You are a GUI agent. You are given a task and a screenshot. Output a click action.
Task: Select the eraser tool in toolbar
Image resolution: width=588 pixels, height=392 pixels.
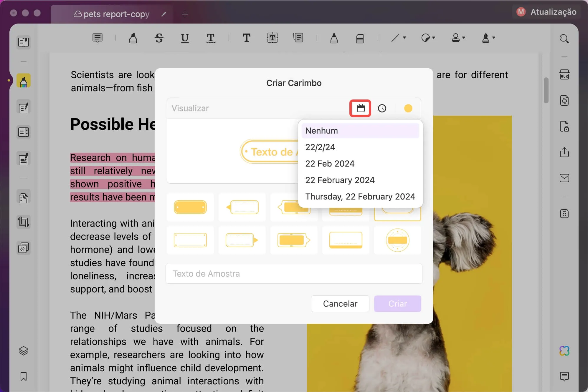pos(360,38)
